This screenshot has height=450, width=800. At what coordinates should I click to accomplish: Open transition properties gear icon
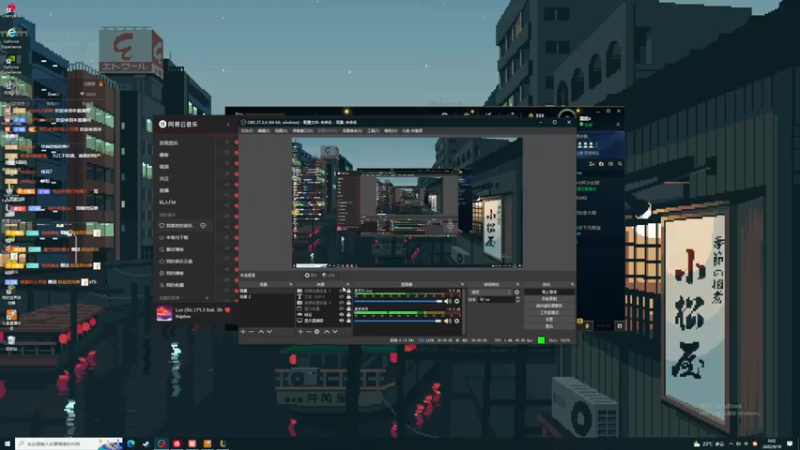pyautogui.click(x=517, y=292)
